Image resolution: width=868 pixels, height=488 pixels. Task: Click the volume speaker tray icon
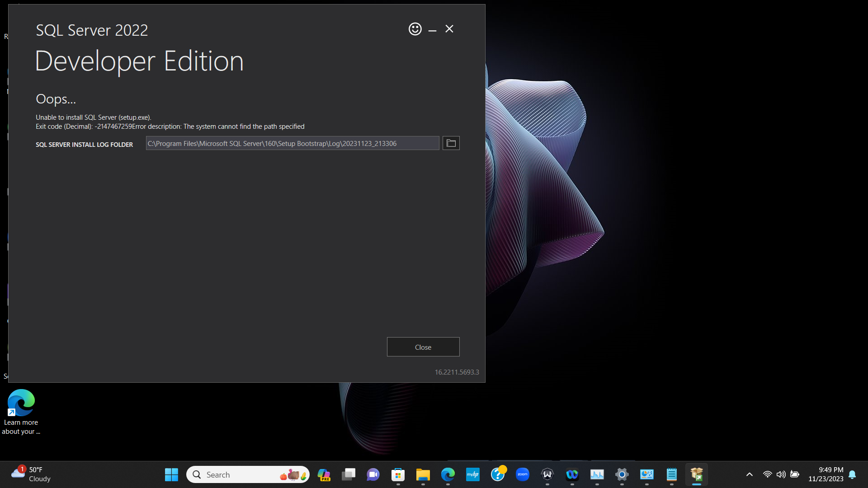click(x=781, y=474)
